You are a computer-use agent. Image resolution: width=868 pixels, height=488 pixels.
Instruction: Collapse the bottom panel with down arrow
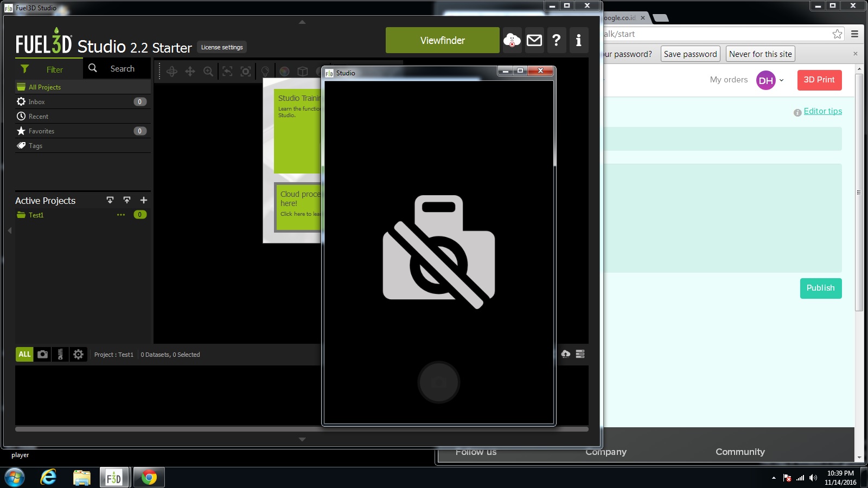tap(302, 439)
